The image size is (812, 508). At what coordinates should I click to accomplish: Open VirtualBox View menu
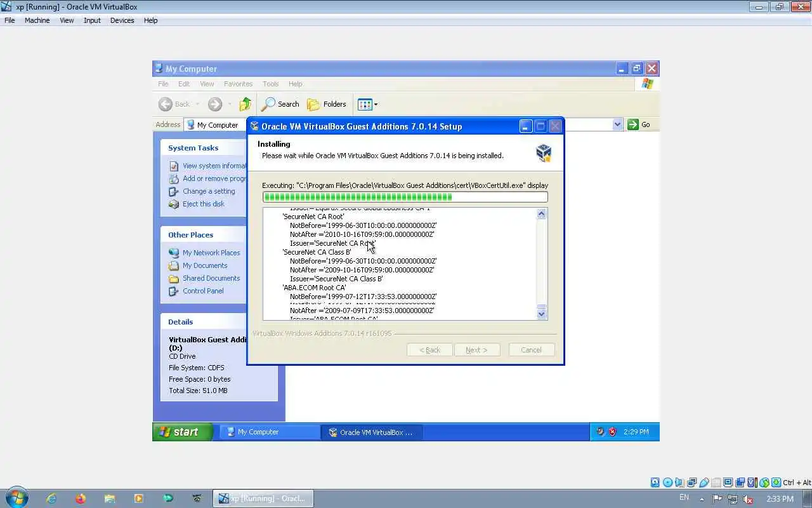(x=67, y=20)
